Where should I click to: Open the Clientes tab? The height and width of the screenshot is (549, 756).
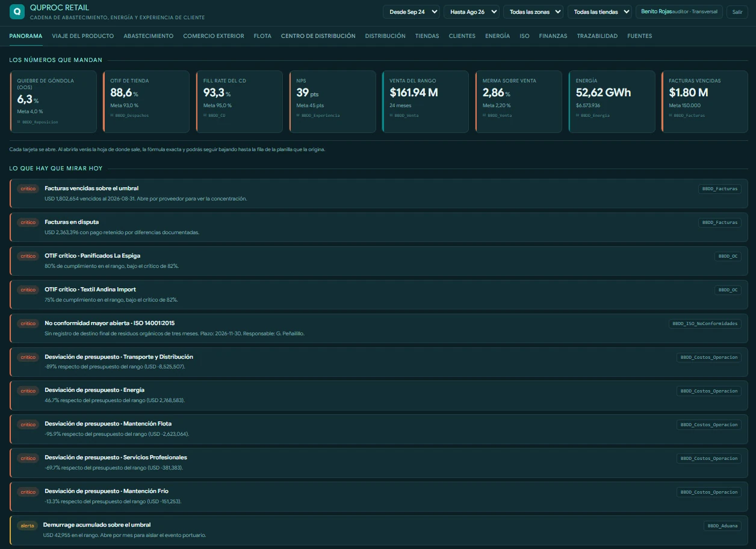tap(462, 36)
